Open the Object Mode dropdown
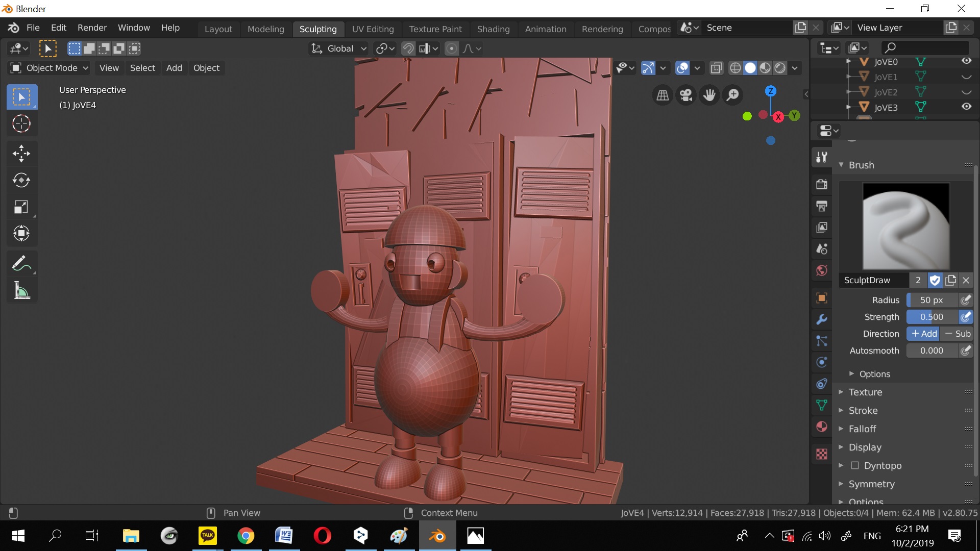The width and height of the screenshot is (980, 551). click(50, 68)
